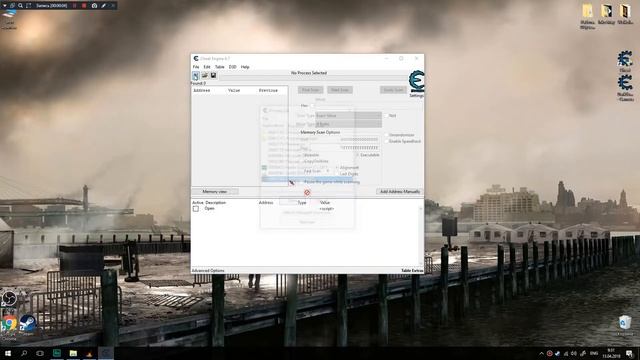
Task: Click the scan progress bar under No Process Selected
Action: coord(313,78)
